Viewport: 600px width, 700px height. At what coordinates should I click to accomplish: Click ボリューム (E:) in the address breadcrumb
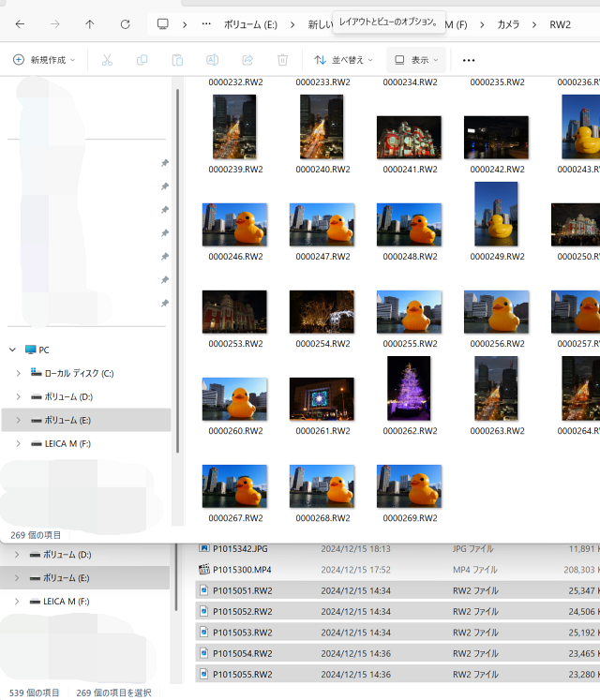pyautogui.click(x=250, y=24)
